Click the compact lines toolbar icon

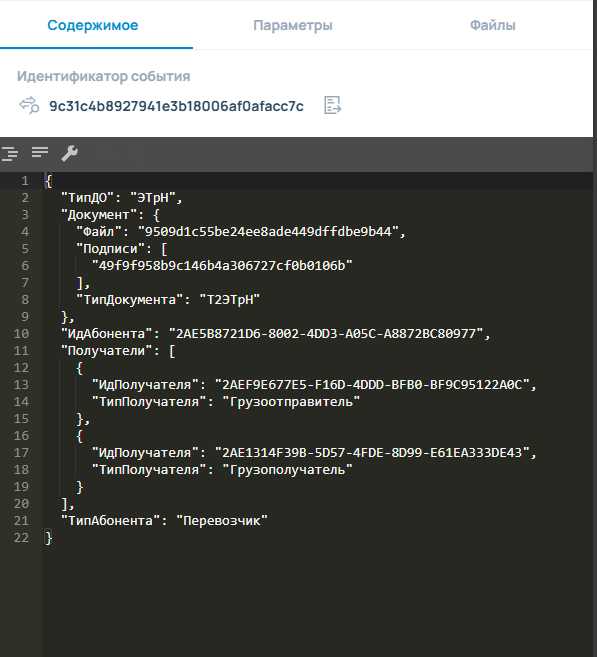(x=40, y=152)
